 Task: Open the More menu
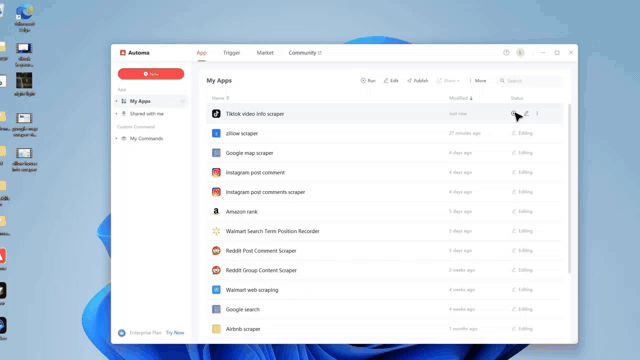tap(478, 81)
